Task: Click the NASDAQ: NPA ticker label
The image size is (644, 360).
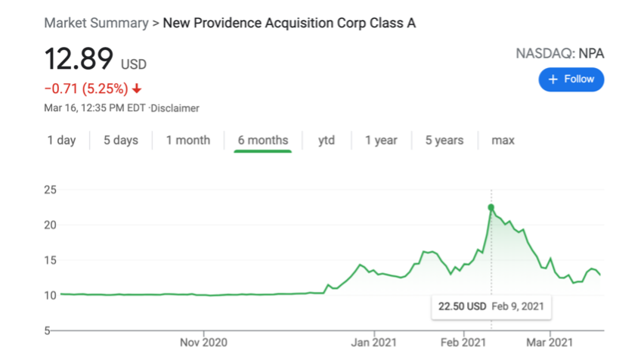Action: click(x=559, y=54)
